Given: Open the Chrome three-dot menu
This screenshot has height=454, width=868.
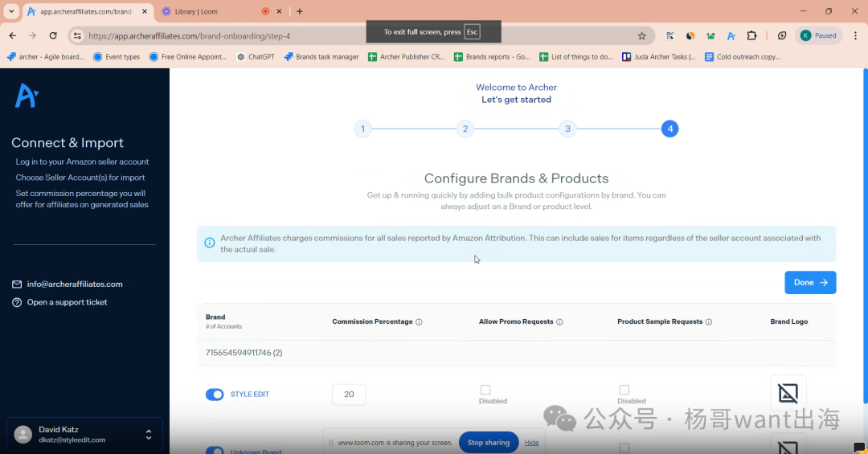Looking at the screenshot, I should 855,35.
